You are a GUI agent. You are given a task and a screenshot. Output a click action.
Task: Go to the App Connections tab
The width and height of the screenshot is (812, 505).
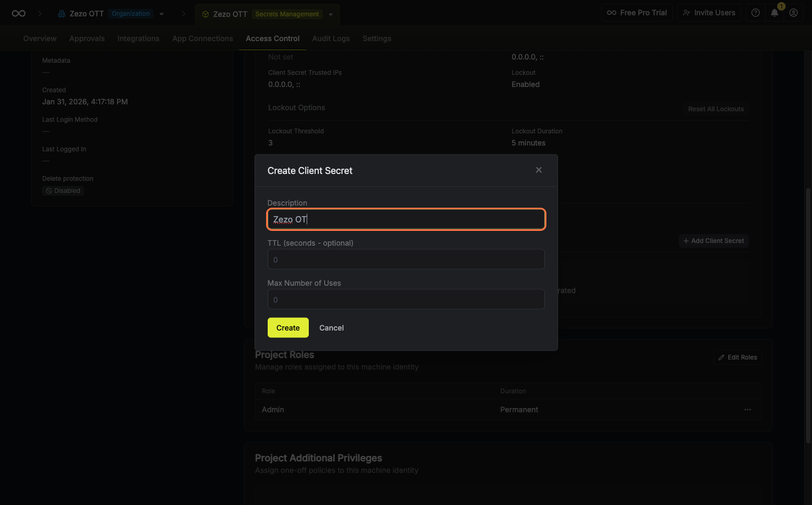click(202, 38)
